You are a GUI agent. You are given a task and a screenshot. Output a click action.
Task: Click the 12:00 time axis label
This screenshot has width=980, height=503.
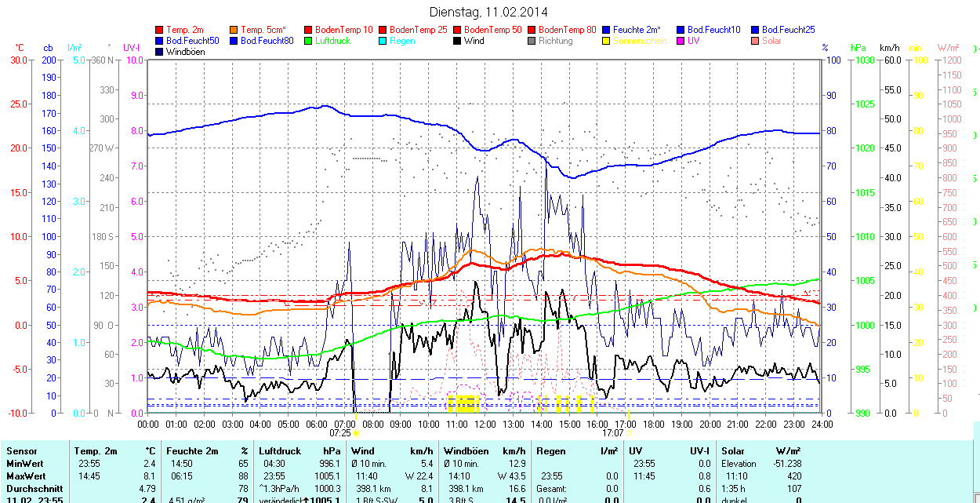click(485, 424)
